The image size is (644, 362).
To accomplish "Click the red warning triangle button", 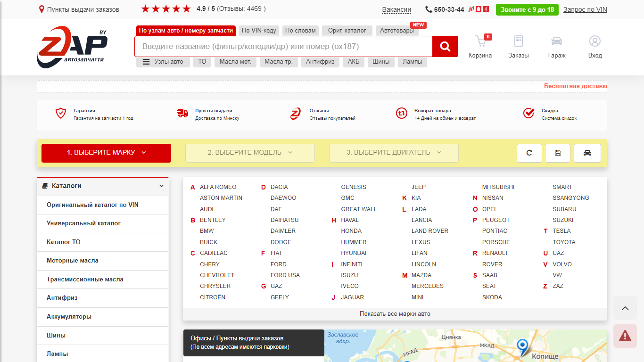I will point(625,336).
